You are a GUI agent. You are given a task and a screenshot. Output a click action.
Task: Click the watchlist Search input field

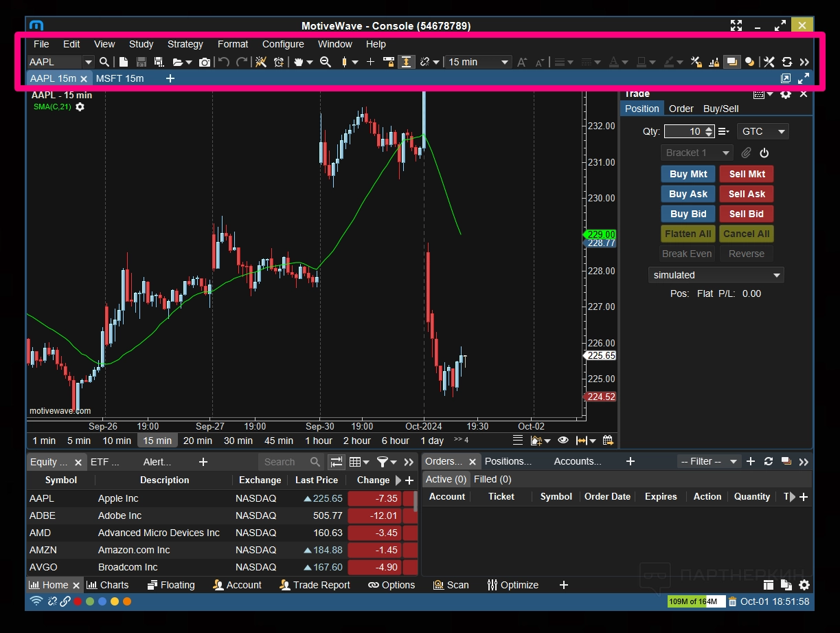(285, 462)
